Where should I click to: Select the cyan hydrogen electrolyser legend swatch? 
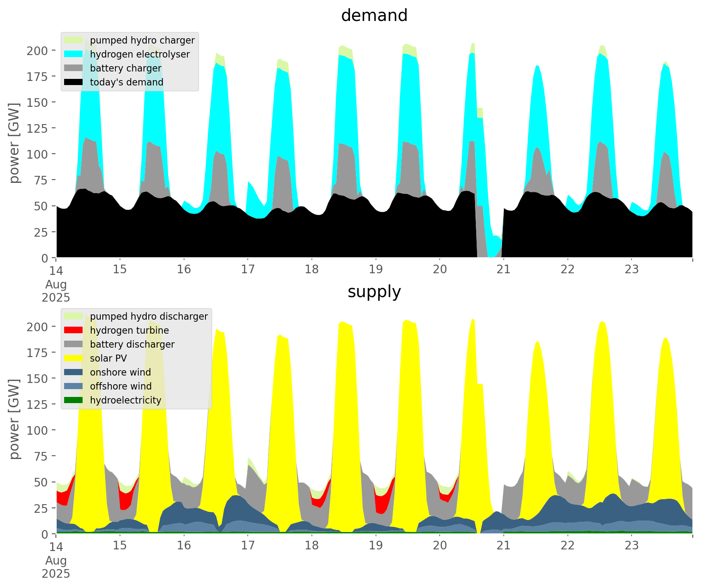[x=74, y=54]
